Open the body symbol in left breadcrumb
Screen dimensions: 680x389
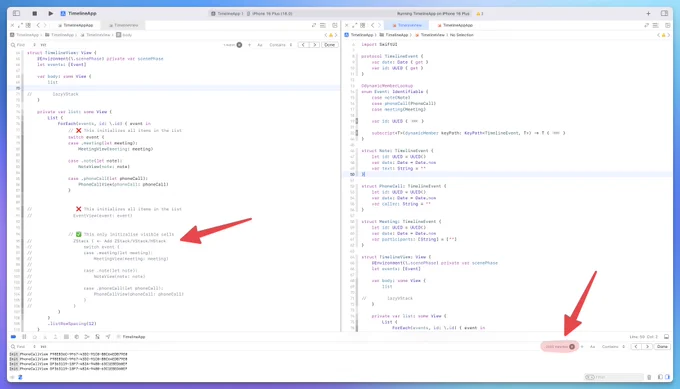pos(124,35)
